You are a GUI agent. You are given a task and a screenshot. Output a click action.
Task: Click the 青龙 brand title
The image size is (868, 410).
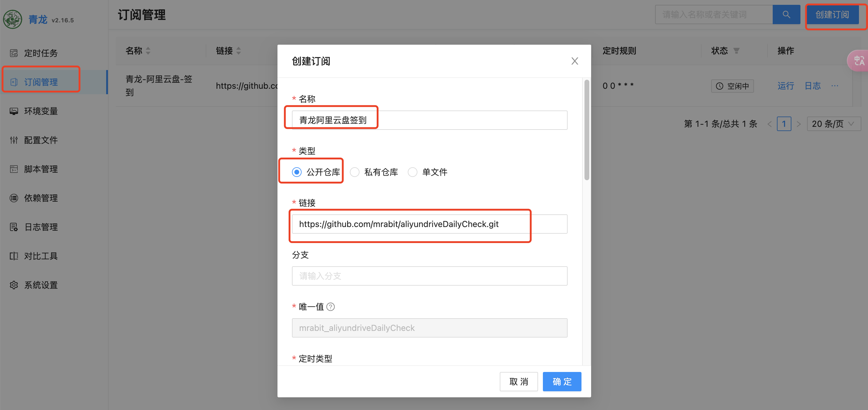tap(38, 20)
